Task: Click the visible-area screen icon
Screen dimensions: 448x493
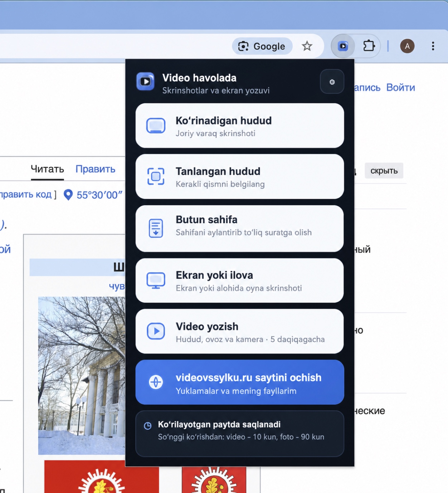Action: point(156,126)
